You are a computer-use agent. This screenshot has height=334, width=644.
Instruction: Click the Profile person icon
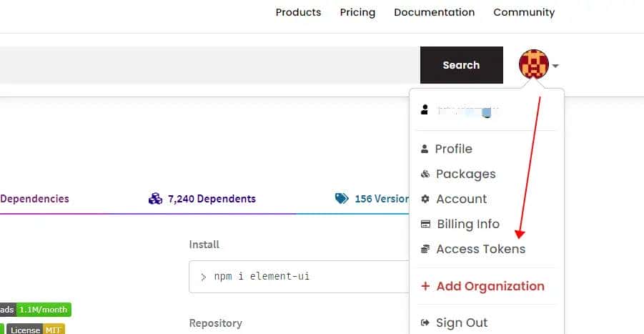coord(425,149)
